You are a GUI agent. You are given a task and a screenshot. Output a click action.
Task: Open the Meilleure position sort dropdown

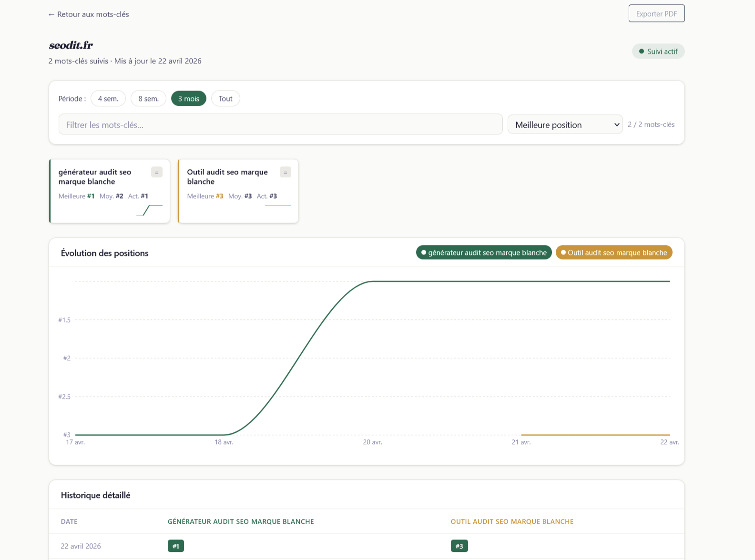565,125
